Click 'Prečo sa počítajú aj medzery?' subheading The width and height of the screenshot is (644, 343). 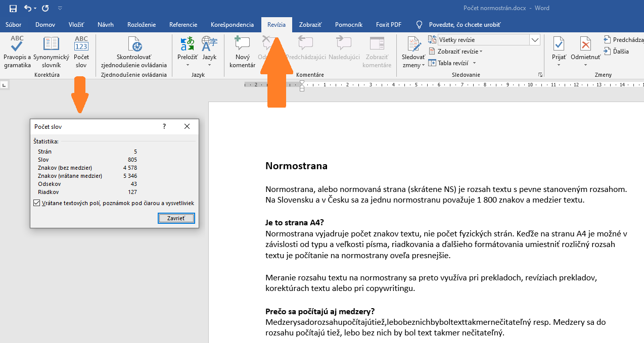[320, 311]
